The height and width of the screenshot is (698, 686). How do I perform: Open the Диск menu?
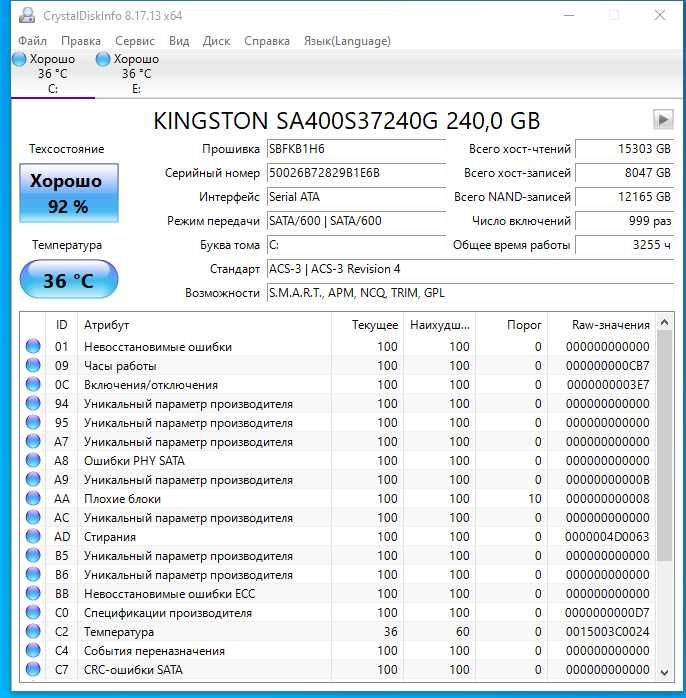click(x=216, y=41)
